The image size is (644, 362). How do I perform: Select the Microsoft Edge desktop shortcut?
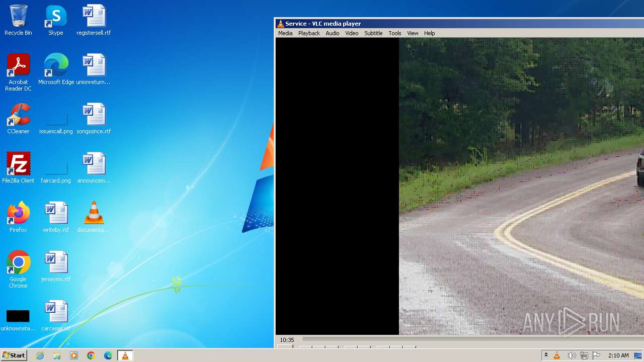[x=56, y=69]
